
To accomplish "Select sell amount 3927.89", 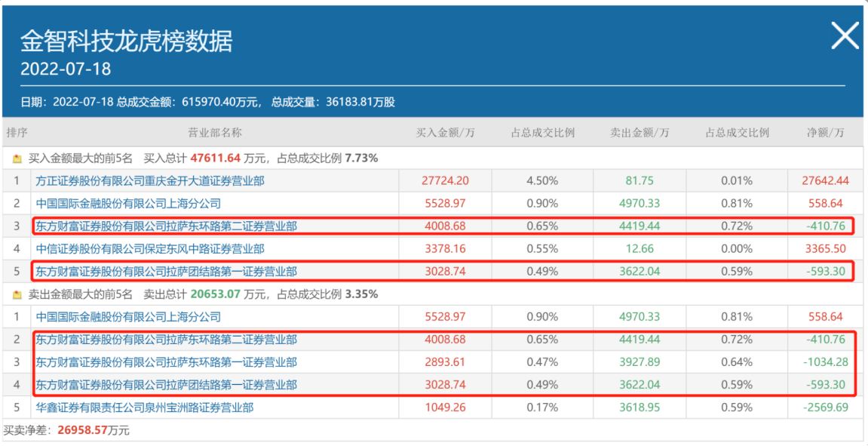I will (x=639, y=362).
